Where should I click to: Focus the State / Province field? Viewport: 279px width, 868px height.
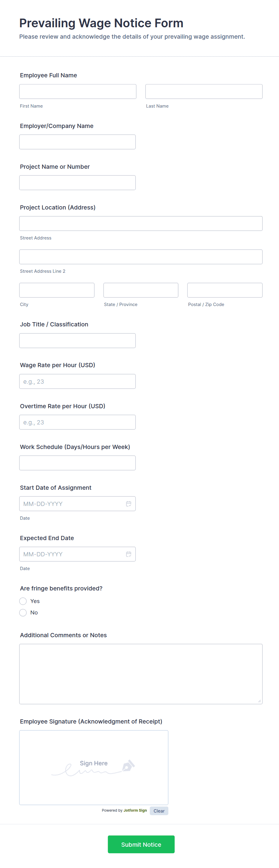141,290
